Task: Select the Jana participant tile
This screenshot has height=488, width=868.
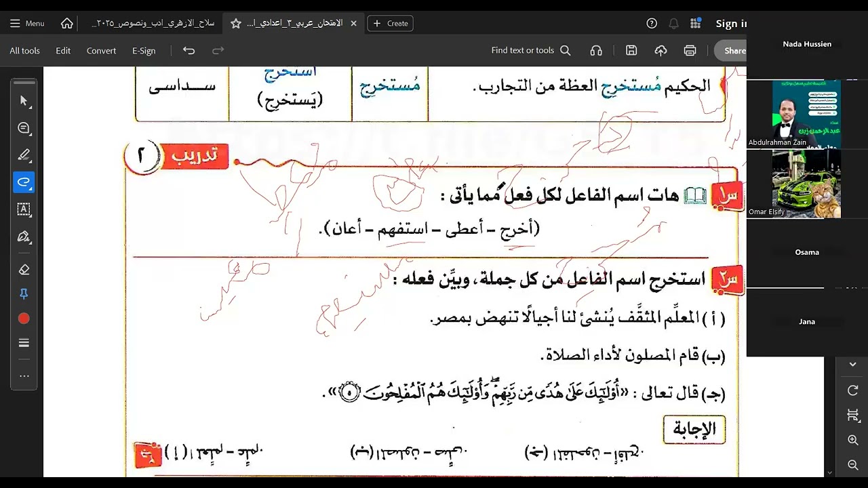Action: [807, 322]
